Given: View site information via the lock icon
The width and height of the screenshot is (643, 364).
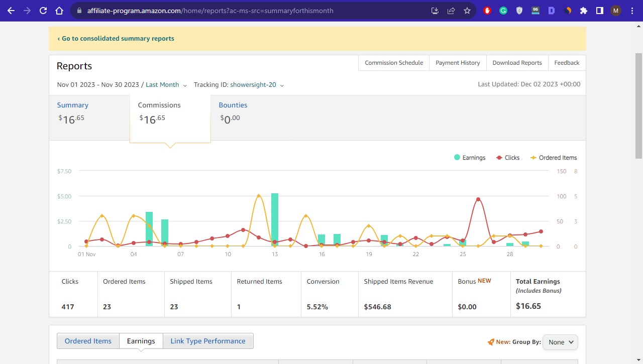Looking at the screenshot, I should click(x=79, y=11).
